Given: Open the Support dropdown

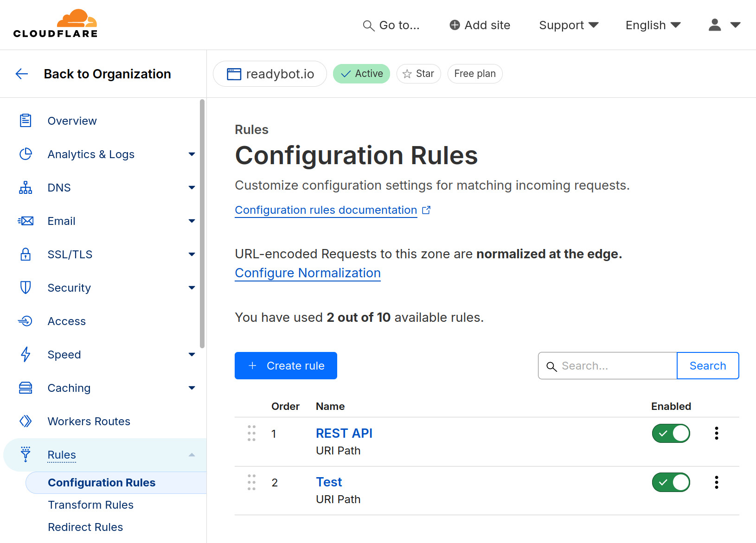Looking at the screenshot, I should 569,25.
